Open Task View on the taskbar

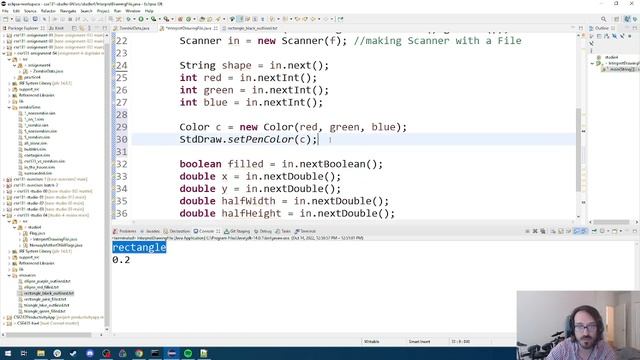[24, 353]
